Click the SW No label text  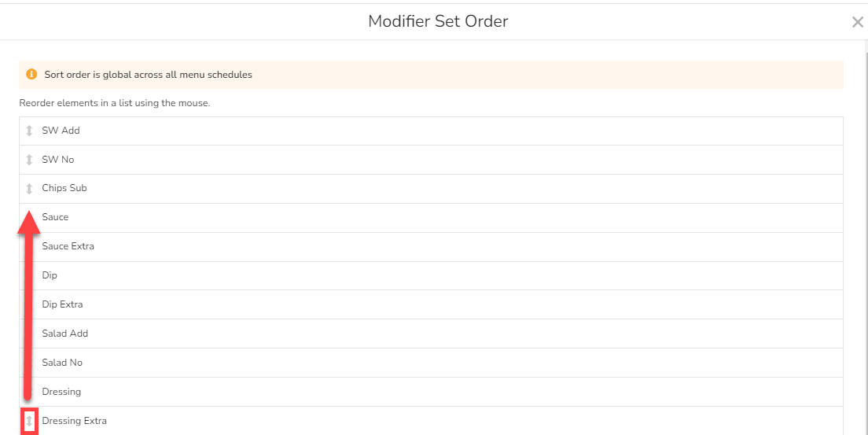pyautogui.click(x=58, y=160)
